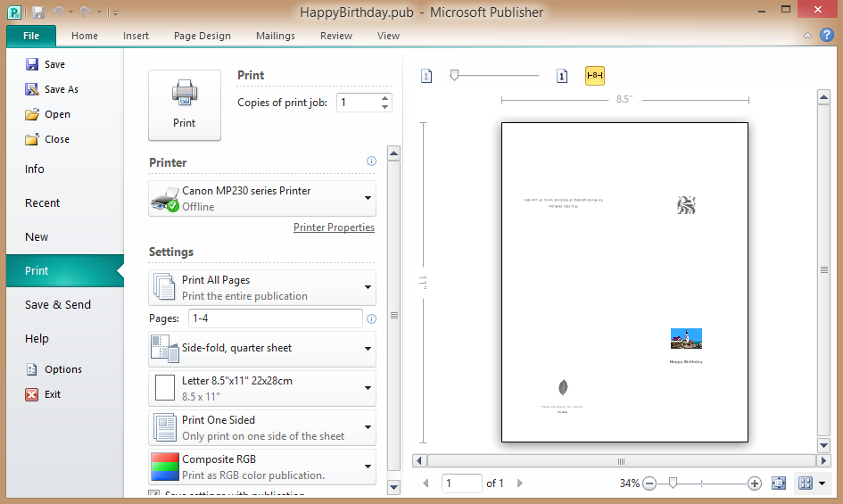
Task: Go to the Info section
Action: (35, 169)
